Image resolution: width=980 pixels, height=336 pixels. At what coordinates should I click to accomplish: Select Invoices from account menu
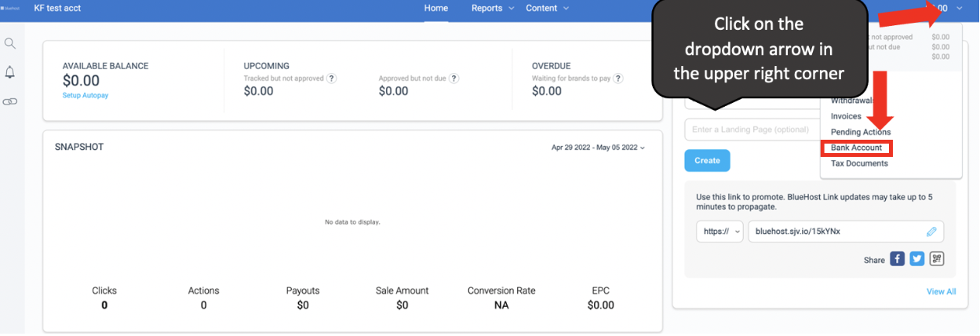click(x=846, y=116)
